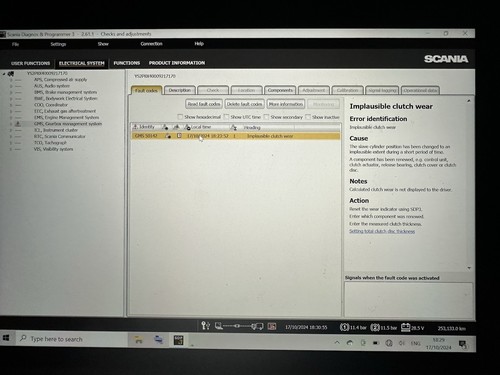This screenshot has width=500, height=375.
Task: Click the down arrow of description scrollbar
Action: point(469,268)
